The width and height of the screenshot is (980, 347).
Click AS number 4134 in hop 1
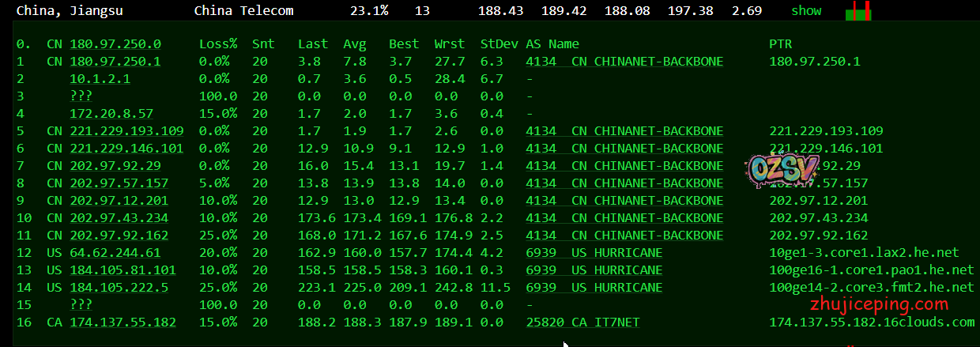point(541,62)
